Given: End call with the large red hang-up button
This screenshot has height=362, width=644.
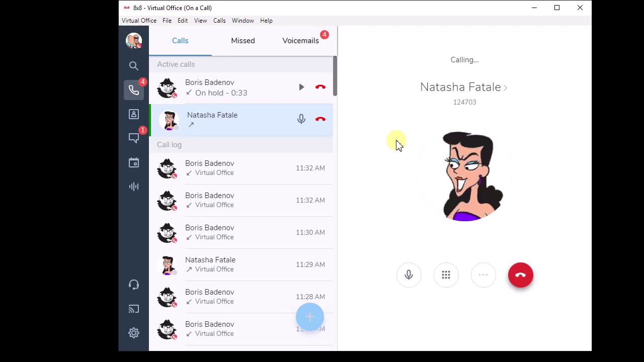Looking at the screenshot, I should pyautogui.click(x=520, y=275).
